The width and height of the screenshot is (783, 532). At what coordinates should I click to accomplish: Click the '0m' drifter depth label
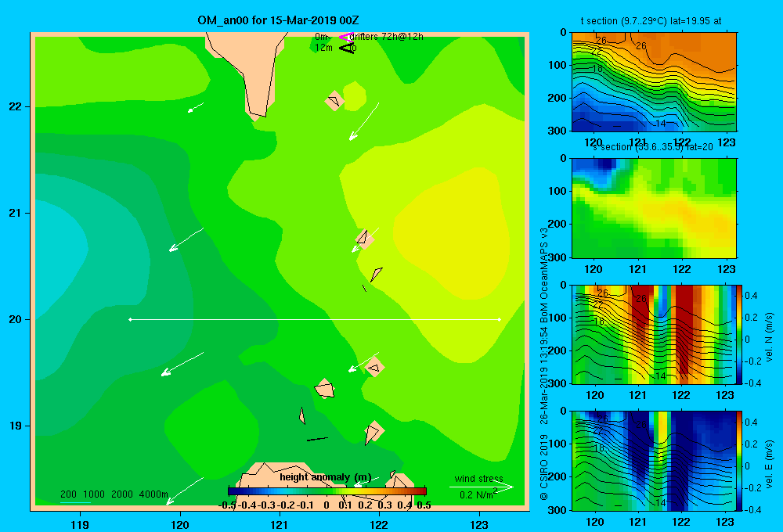pyautogui.click(x=321, y=37)
